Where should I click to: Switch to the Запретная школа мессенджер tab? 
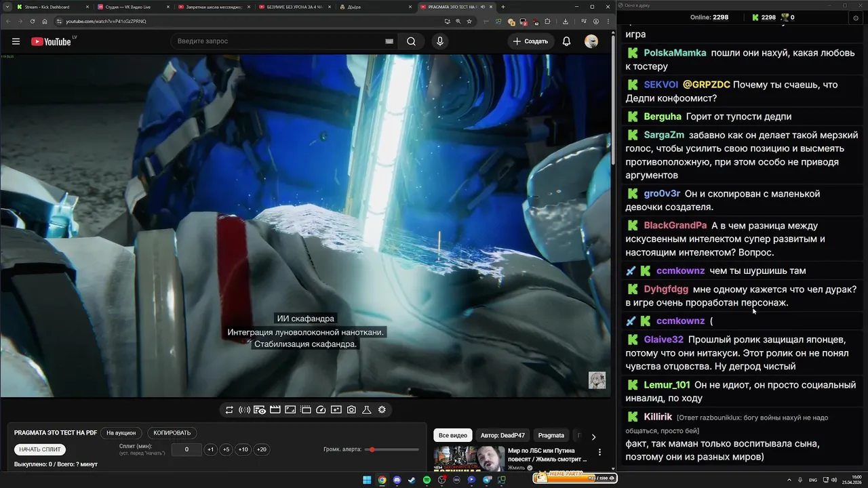pos(214,7)
